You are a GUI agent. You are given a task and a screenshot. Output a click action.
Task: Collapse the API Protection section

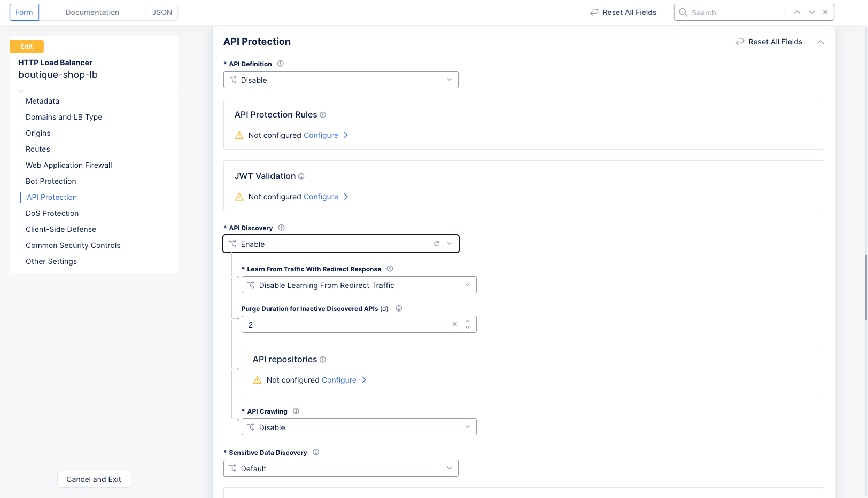pos(820,42)
